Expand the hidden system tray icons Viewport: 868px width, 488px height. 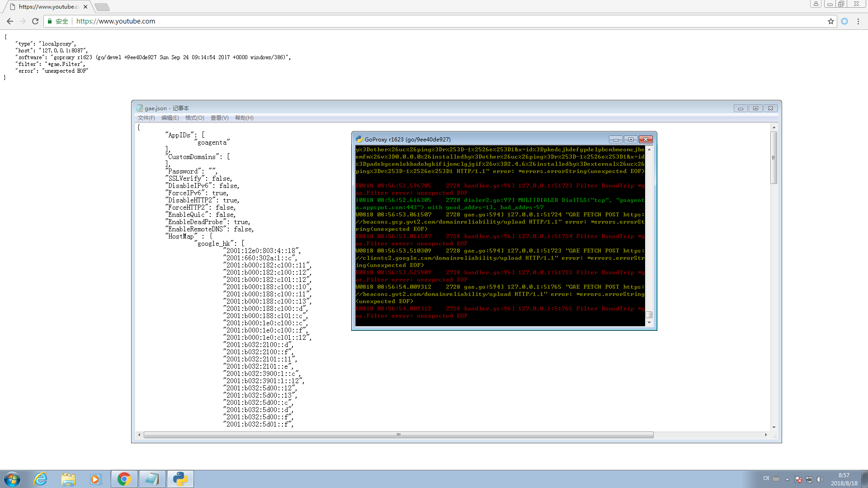(787, 479)
